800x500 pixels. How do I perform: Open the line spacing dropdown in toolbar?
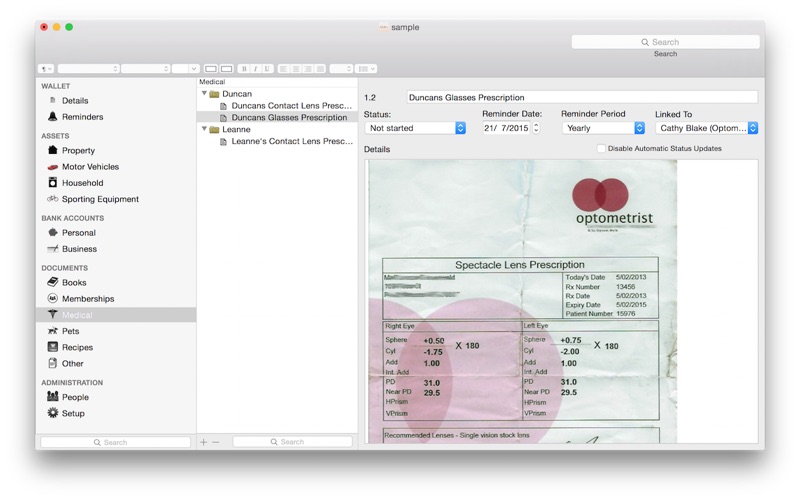(341, 68)
